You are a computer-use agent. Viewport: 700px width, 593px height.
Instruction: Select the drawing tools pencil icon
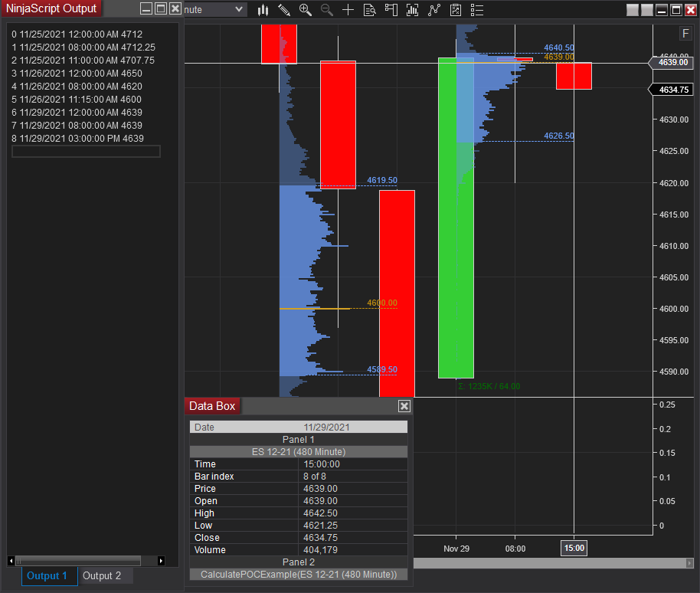pos(284,10)
